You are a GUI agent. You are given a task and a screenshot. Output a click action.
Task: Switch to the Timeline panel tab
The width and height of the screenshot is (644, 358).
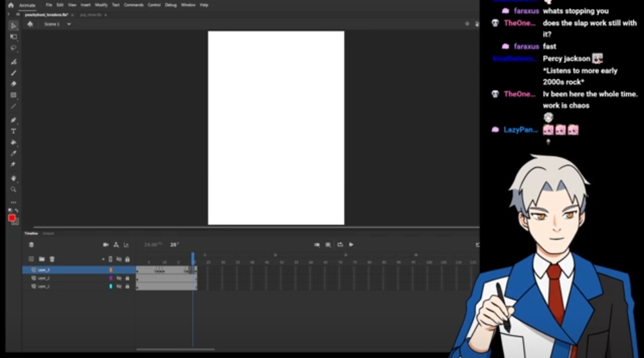click(31, 234)
